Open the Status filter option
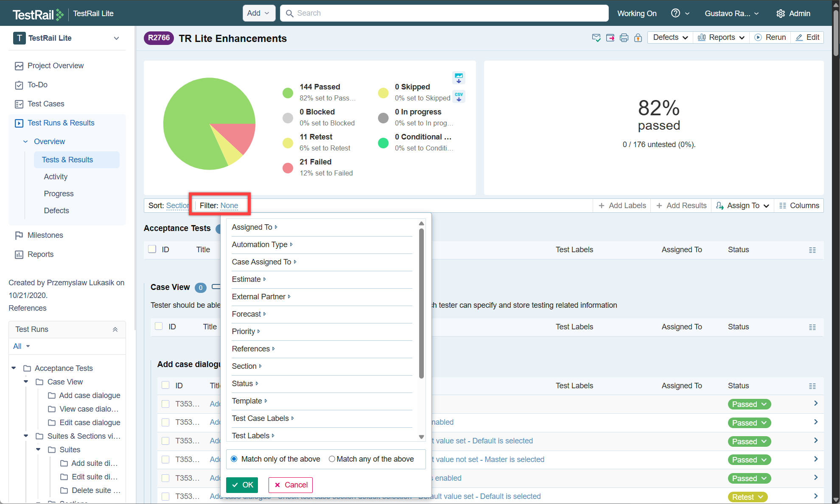The width and height of the screenshot is (840, 504). coord(243,384)
